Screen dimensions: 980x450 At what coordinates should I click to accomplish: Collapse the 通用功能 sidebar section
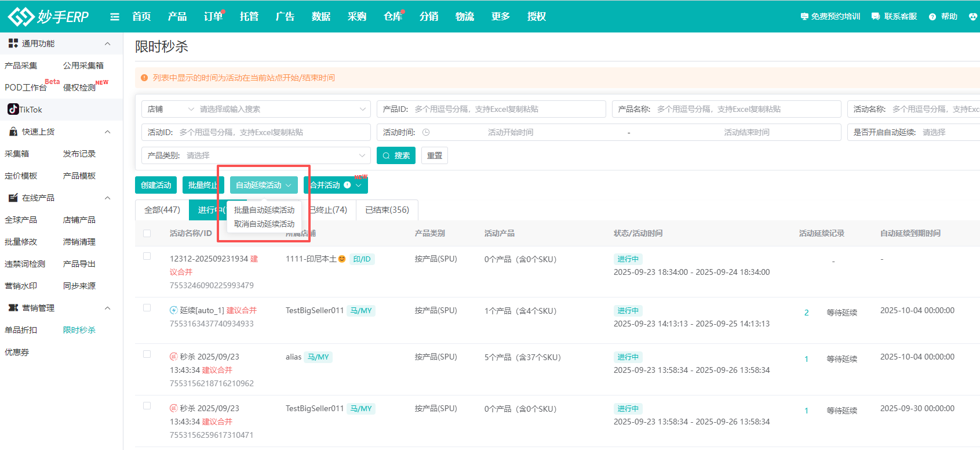pyautogui.click(x=107, y=43)
